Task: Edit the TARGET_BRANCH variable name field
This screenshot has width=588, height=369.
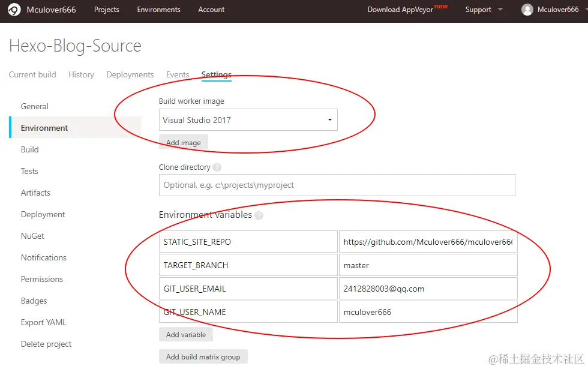Action: (x=248, y=265)
